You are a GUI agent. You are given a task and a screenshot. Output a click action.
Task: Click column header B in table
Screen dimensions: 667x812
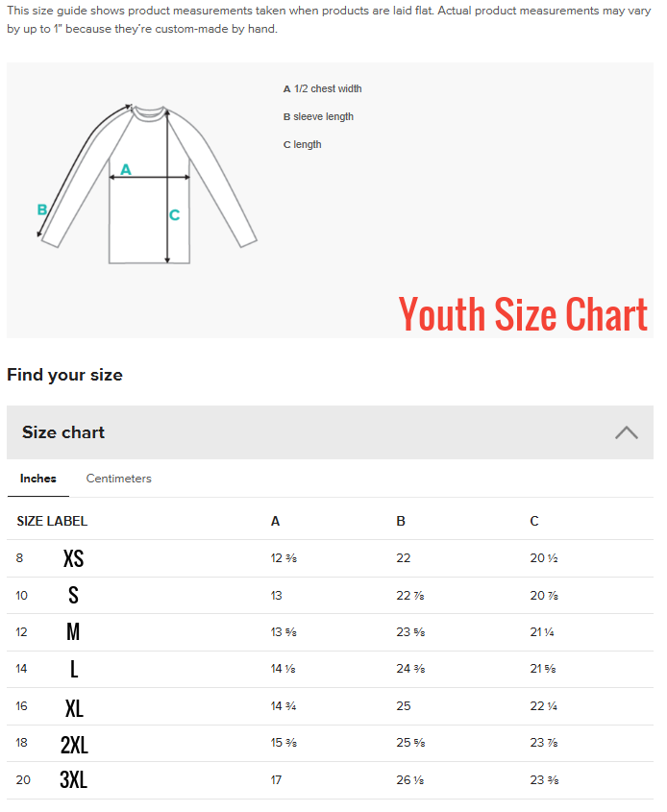tap(401, 521)
